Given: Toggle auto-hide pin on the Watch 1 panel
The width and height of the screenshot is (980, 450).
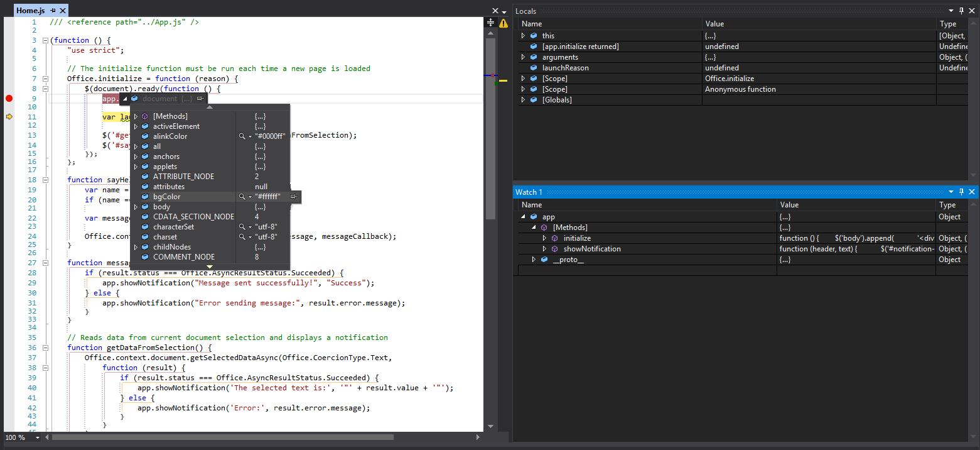Looking at the screenshot, I should (x=961, y=192).
